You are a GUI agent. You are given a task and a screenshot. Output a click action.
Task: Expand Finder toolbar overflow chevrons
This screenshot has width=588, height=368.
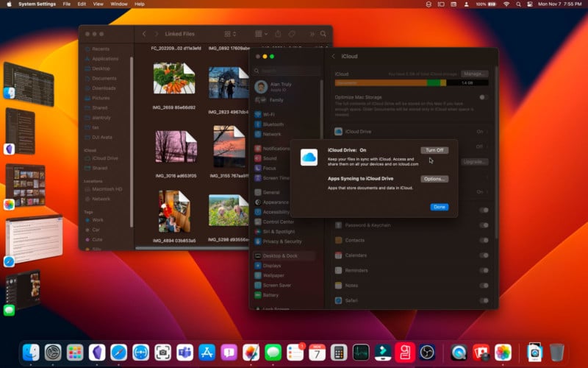click(x=312, y=34)
